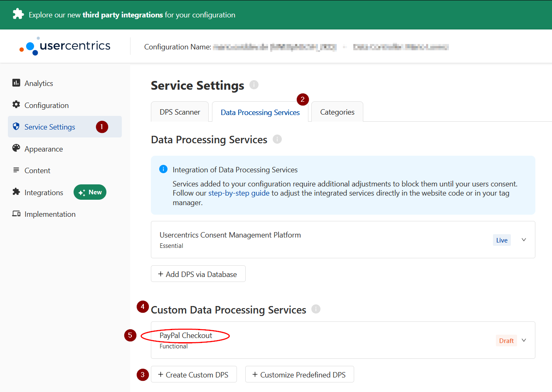Open the step-by-step guide link
This screenshot has width=552, height=392.
point(239,193)
